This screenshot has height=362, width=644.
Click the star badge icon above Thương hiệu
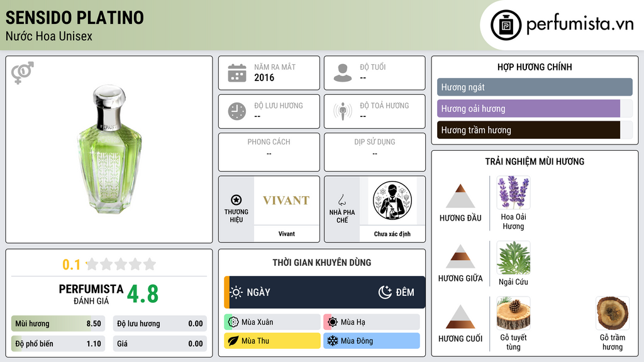click(236, 200)
